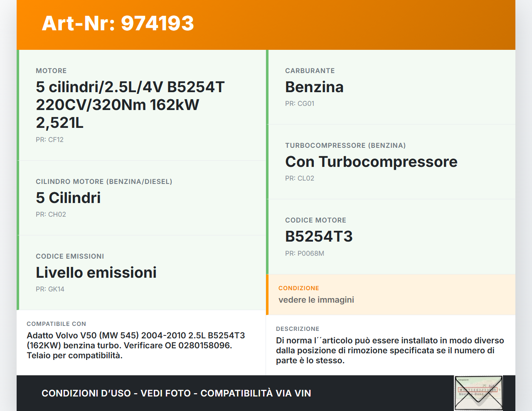Viewport: 532px width, 411px height.
Task: Click the PR: CG01 code under Carburante
Action: [299, 104]
